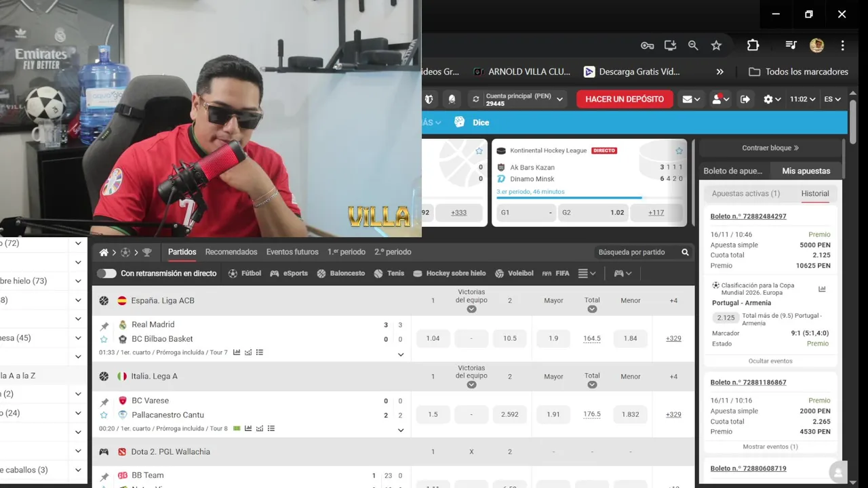
Task: Favorite the BC Bilbao Basket match star
Action: (x=104, y=339)
